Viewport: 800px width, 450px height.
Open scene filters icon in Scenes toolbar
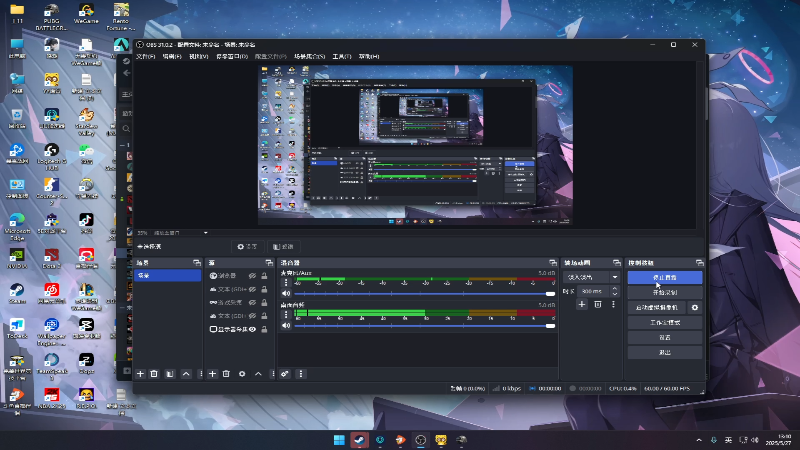pyautogui.click(x=170, y=374)
